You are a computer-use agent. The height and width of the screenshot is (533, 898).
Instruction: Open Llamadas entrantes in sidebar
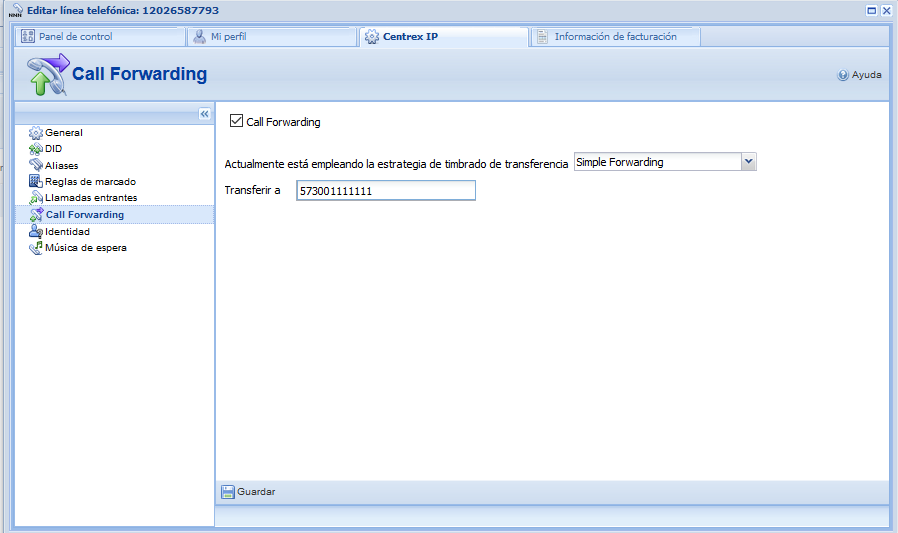coord(91,198)
